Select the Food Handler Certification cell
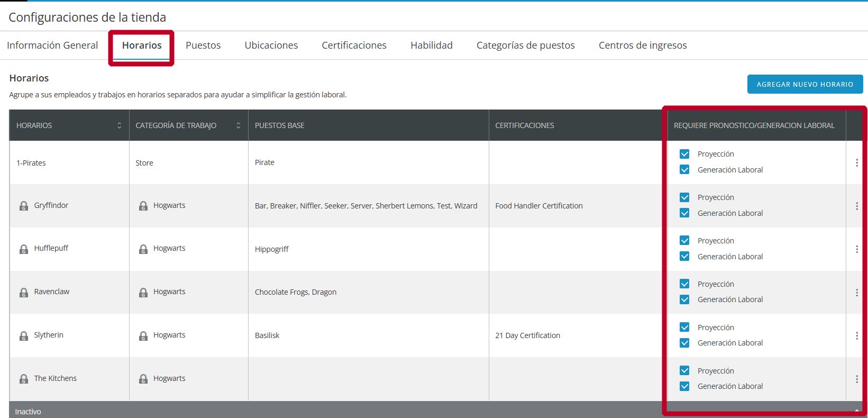Image resolution: width=868 pixels, height=418 pixels. [538, 206]
